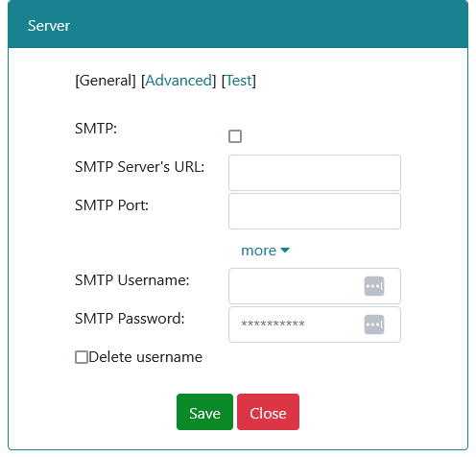476x457 pixels.
Task: Enable the SMTP checkbox
Action: click(235, 136)
